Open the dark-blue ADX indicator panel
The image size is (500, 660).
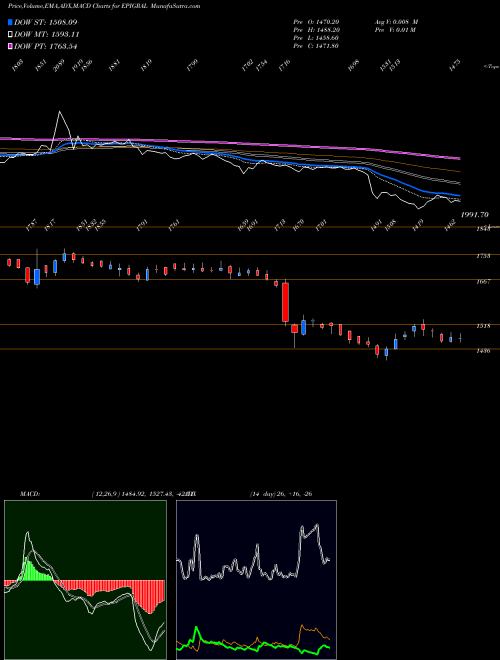[256, 580]
